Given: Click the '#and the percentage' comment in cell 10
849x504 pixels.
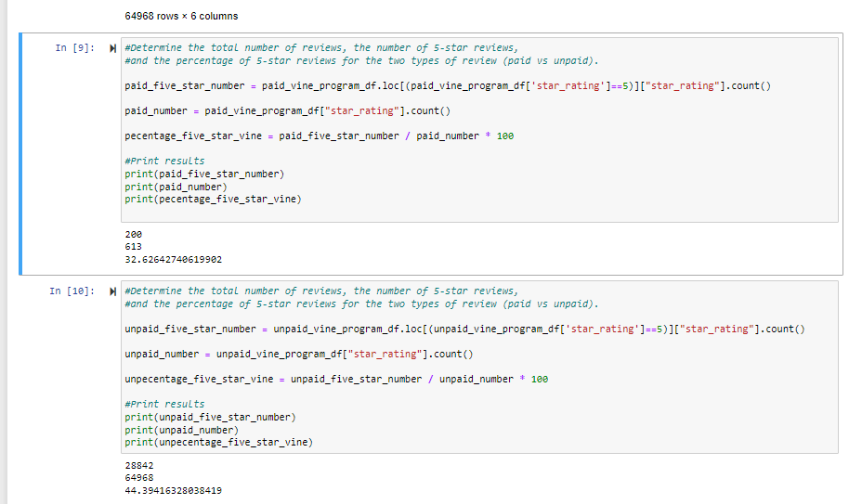Looking at the screenshot, I should tap(361, 304).
